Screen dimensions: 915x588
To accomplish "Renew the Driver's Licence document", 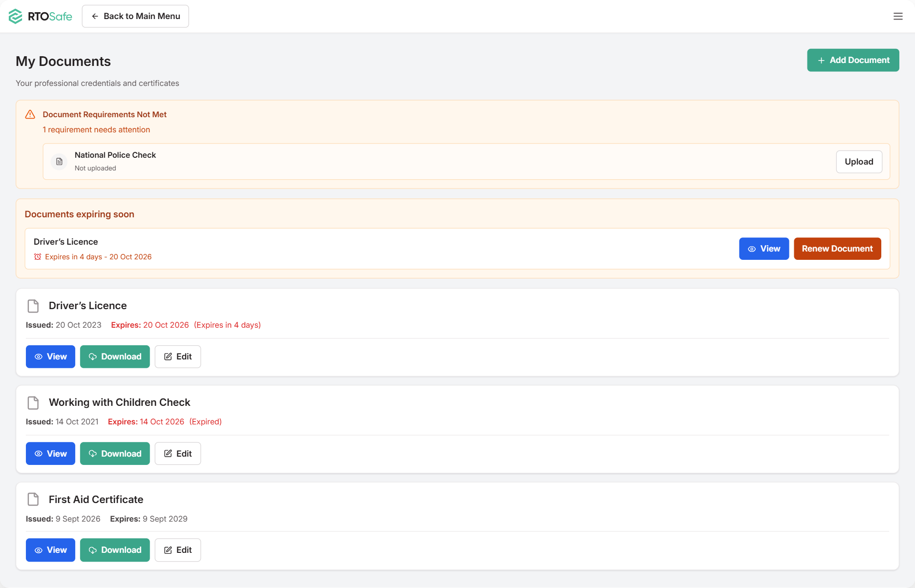I will click(837, 249).
